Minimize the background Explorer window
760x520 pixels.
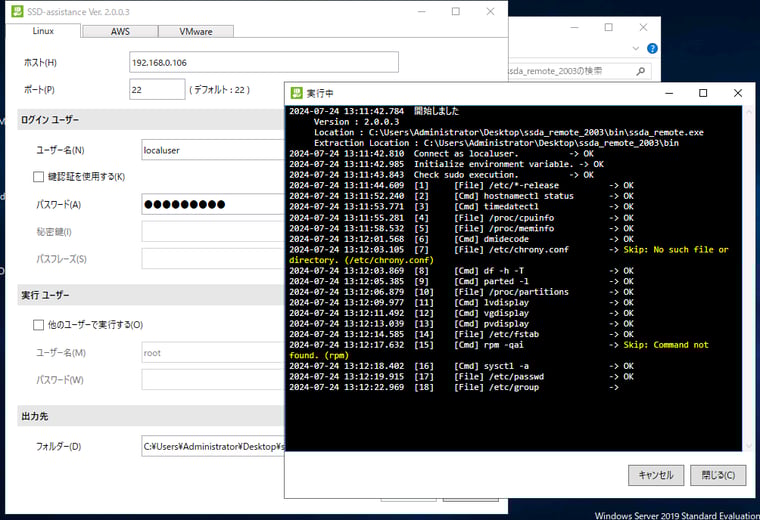click(575, 28)
